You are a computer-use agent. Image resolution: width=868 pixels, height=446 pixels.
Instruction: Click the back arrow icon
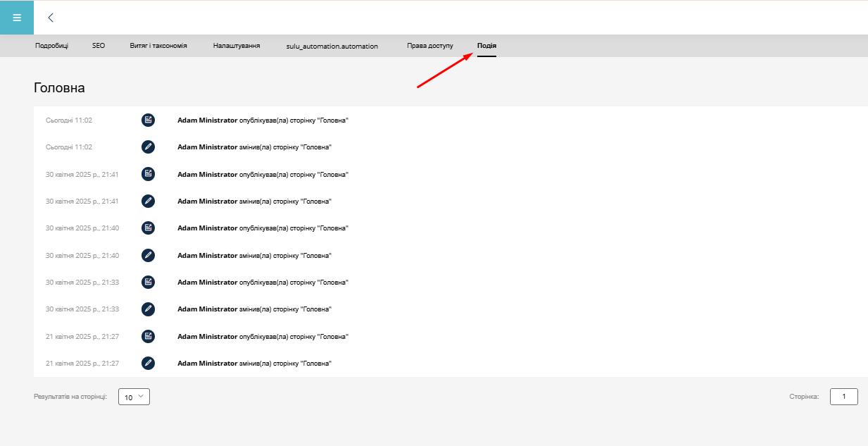(x=51, y=18)
